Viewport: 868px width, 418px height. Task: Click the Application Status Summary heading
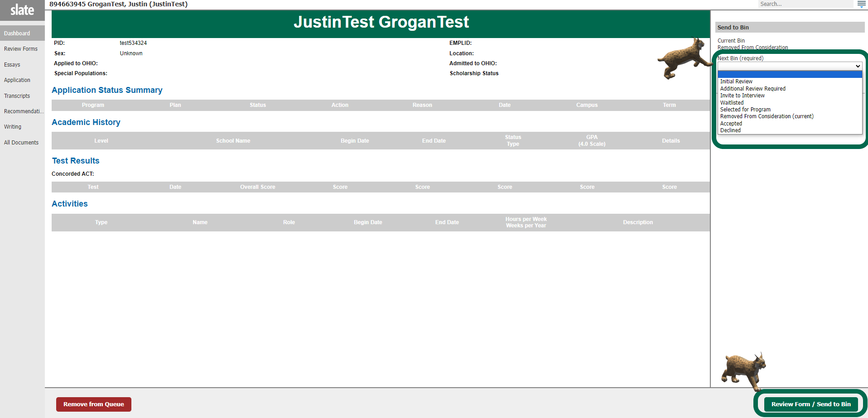coord(107,90)
